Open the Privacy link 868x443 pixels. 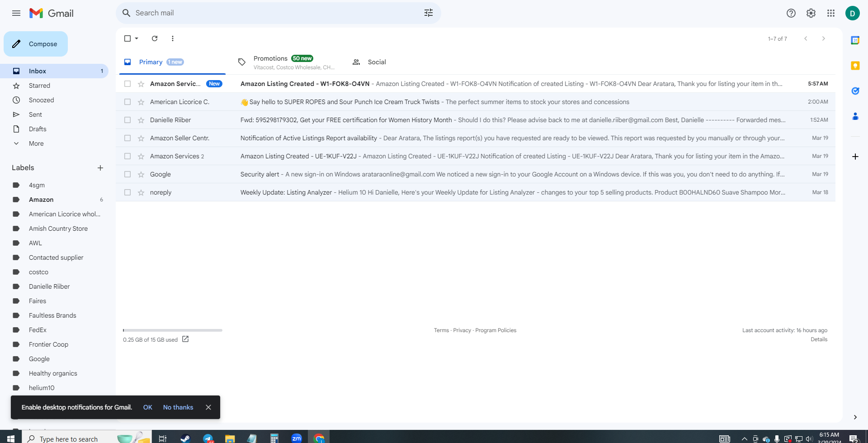[462, 330]
